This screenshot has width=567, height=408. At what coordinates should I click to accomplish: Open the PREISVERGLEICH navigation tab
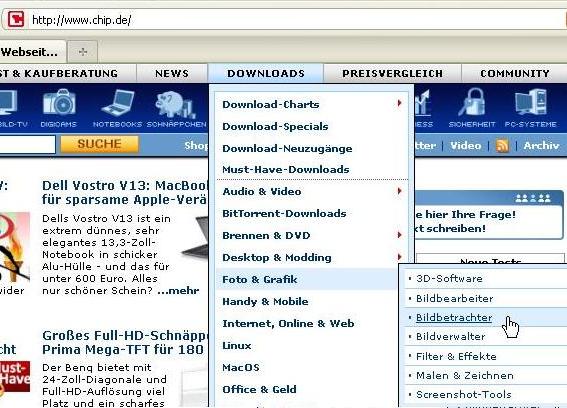click(392, 73)
